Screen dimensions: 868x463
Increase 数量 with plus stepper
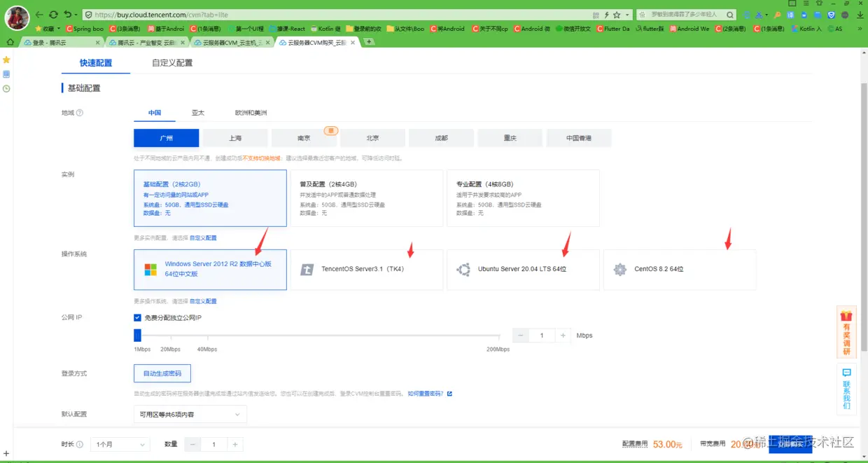tap(235, 444)
